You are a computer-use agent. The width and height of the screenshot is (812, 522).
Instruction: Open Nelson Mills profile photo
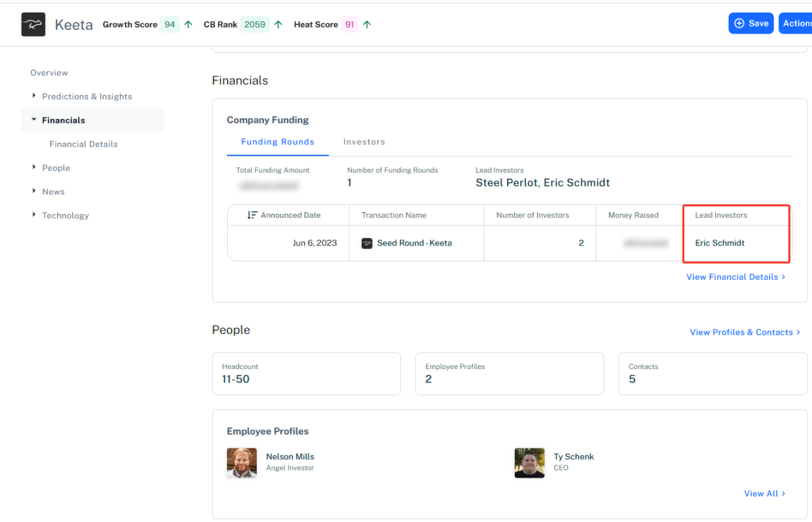(x=242, y=462)
